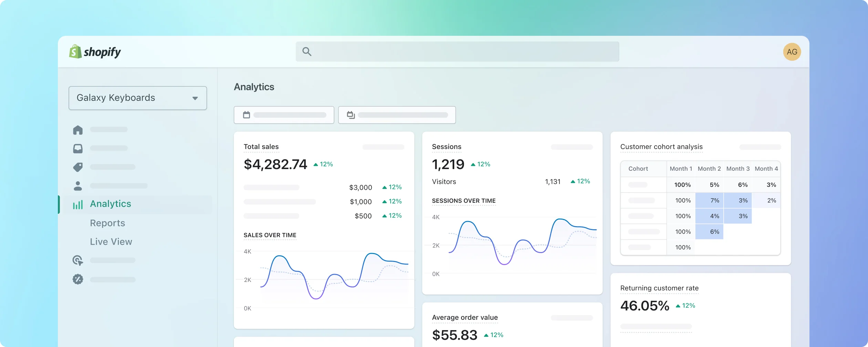Click the search magnifier icon
This screenshot has height=347, width=868.
(x=307, y=51)
